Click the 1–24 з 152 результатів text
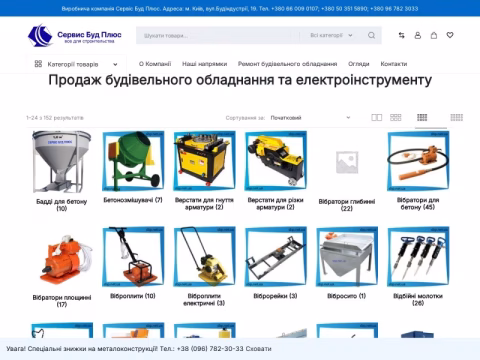 click(x=55, y=118)
